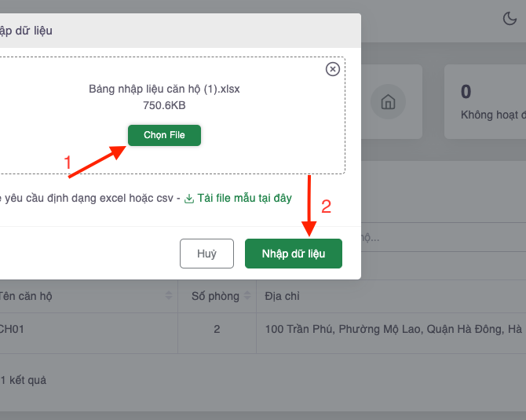Click the Nhập dữ liệu button
The width and height of the screenshot is (526, 420).
point(293,254)
